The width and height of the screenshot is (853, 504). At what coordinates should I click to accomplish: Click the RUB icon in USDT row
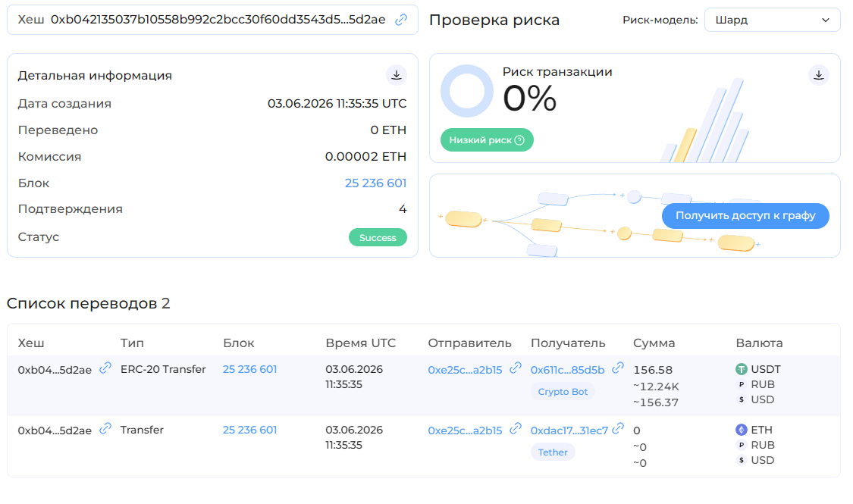coord(742,384)
